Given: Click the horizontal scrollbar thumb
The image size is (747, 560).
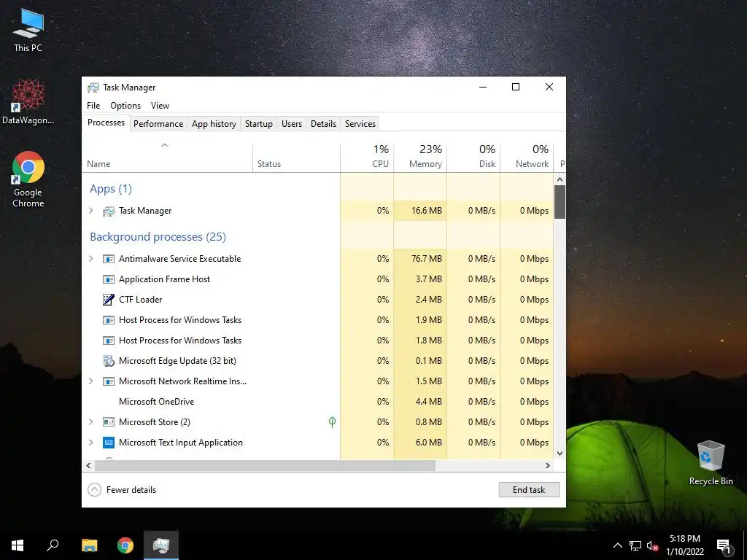Looking at the screenshot, I should [265, 465].
